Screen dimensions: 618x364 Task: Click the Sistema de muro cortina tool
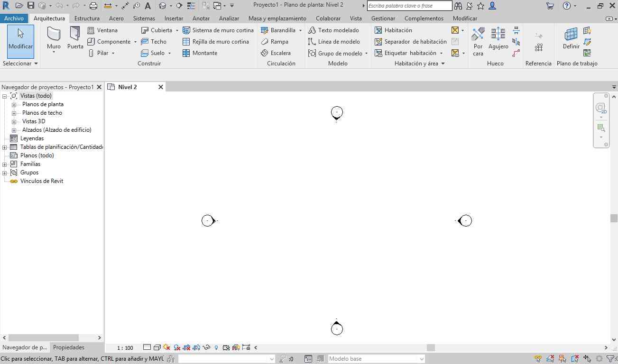pos(218,30)
